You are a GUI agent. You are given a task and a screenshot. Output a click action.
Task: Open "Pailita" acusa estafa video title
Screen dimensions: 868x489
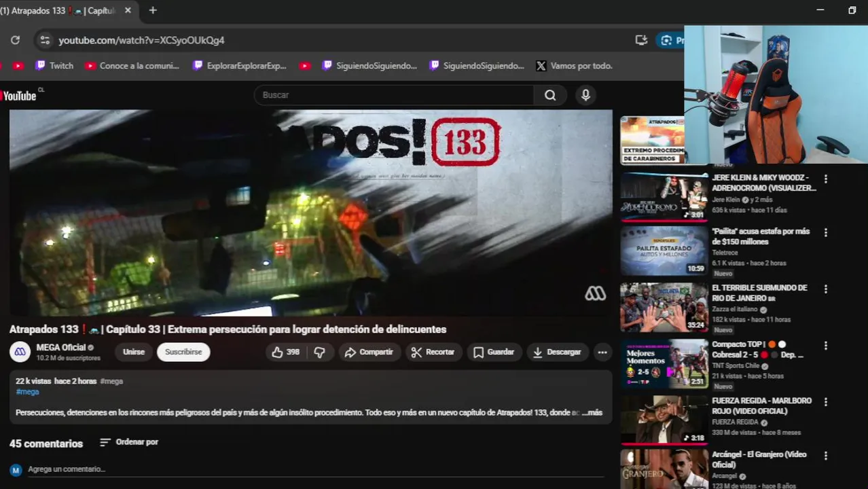(761, 236)
